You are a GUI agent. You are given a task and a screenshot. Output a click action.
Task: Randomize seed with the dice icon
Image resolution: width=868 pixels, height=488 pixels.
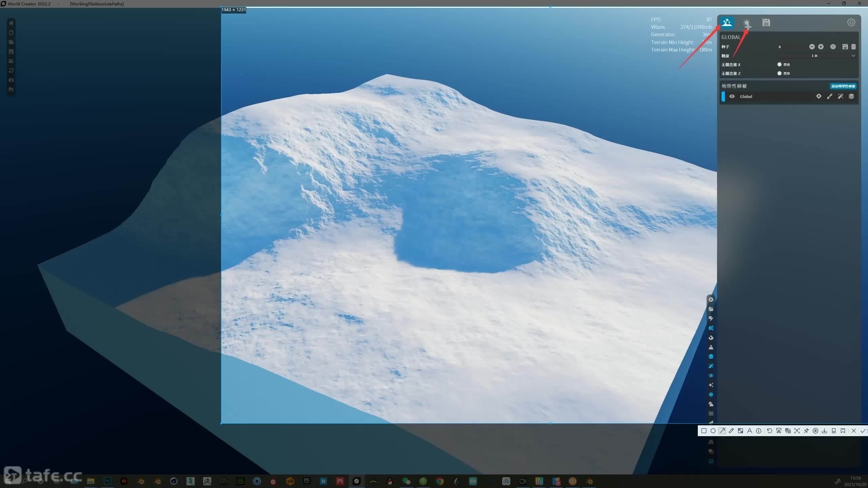point(833,47)
